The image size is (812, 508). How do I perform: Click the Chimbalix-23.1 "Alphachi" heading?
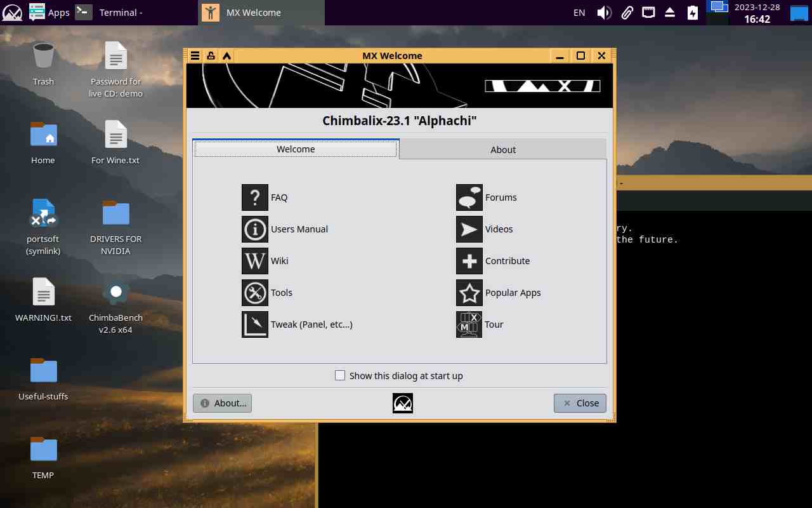pyautogui.click(x=400, y=121)
